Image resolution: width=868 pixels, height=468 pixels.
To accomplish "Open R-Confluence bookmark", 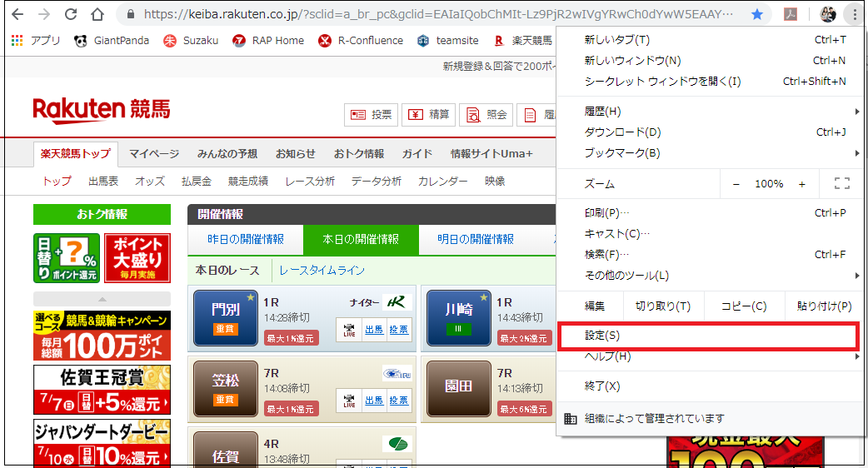I will click(x=361, y=40).
